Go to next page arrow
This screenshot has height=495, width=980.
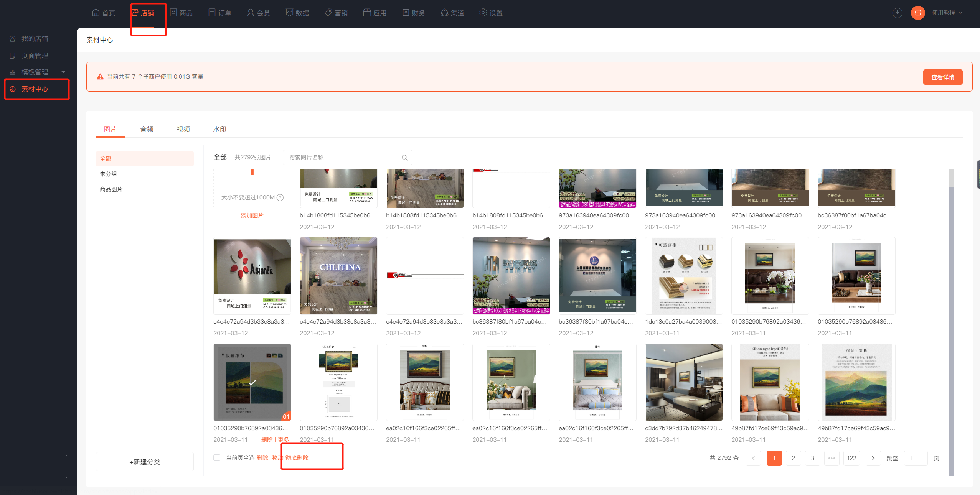[873, 458]
